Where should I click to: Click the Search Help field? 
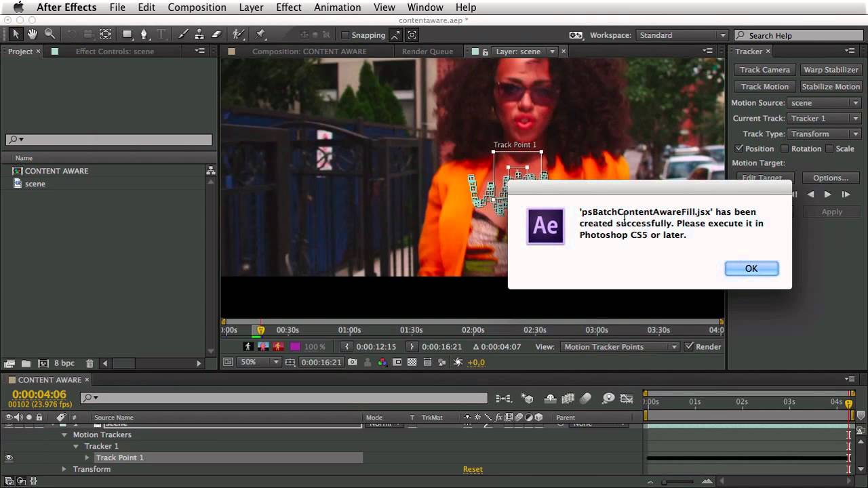tap(798, 35)
